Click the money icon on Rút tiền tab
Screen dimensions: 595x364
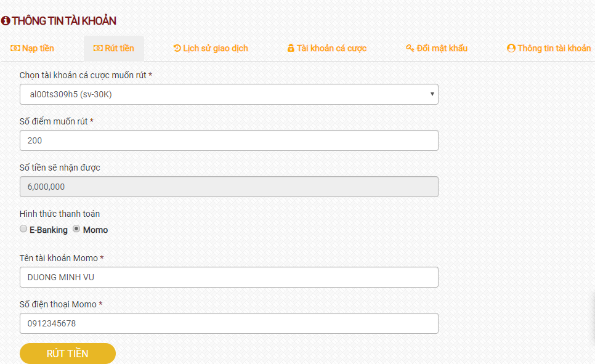pos(98,48)
